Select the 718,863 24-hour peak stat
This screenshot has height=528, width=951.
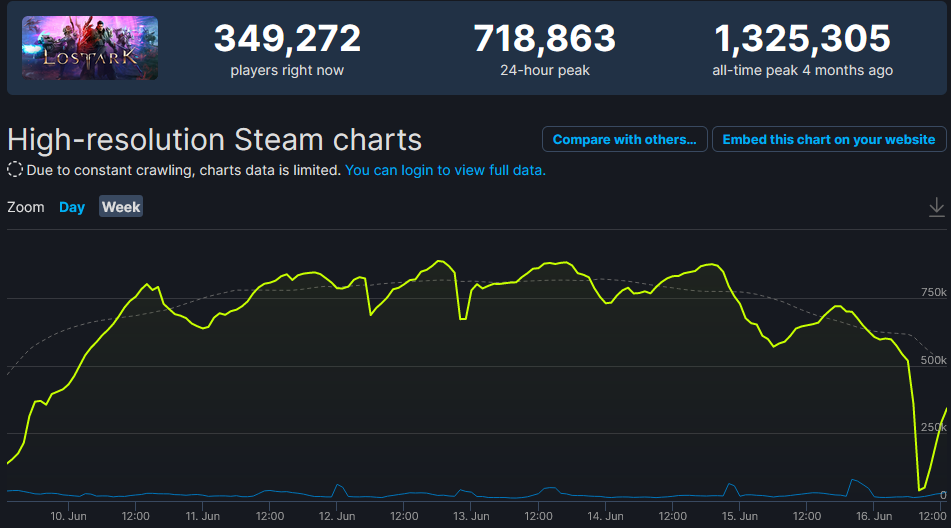click(x=544, y=39)
